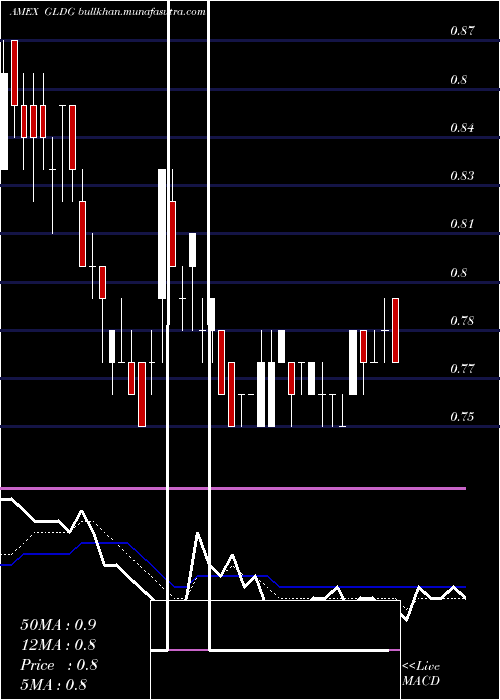
Task: Click the Price : 0.8 readout
Action: [x=59, y=665]
